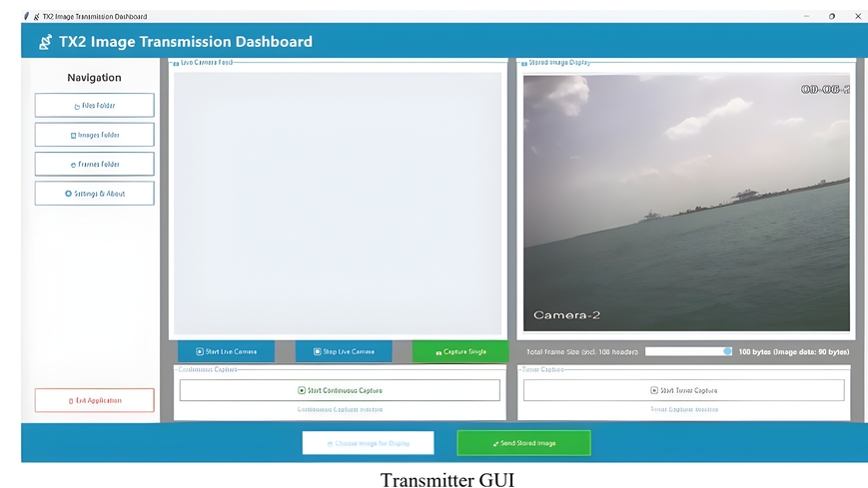Click the Navigation heading
This screenshot has height=488, width=868.
[x=94, y=78]
